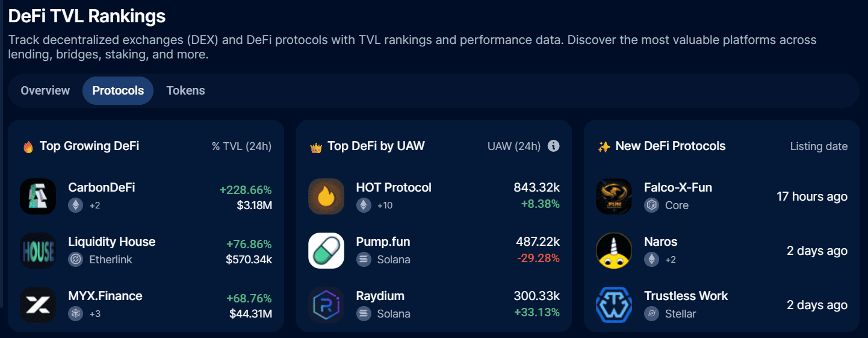Screen dimensions: 868x338
Task: Click the Naros unicorn logo
Action: [614, 251]
